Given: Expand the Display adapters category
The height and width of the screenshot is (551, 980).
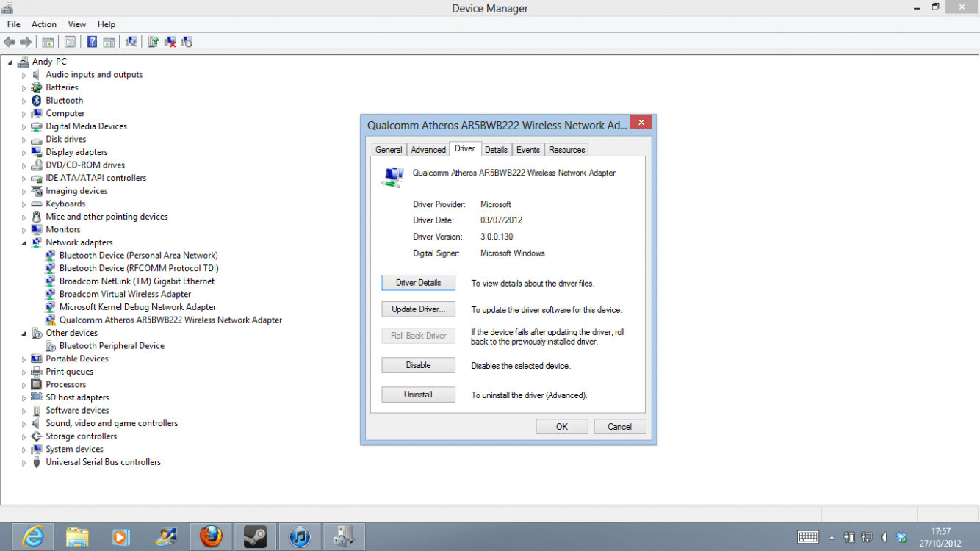Looking at the screenshot, I should click(x=24, y=152).
